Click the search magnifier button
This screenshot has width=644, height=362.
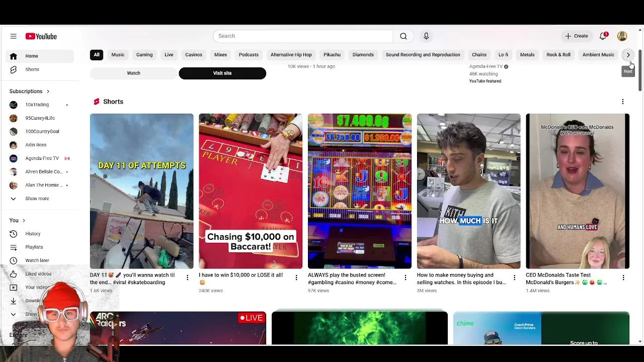pos(403,36)
